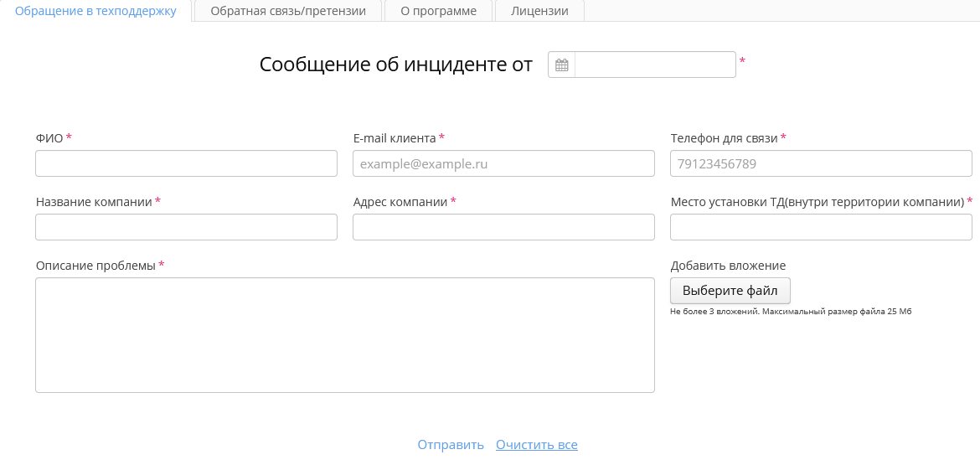Focus the Название компании field

click(186, 227)
